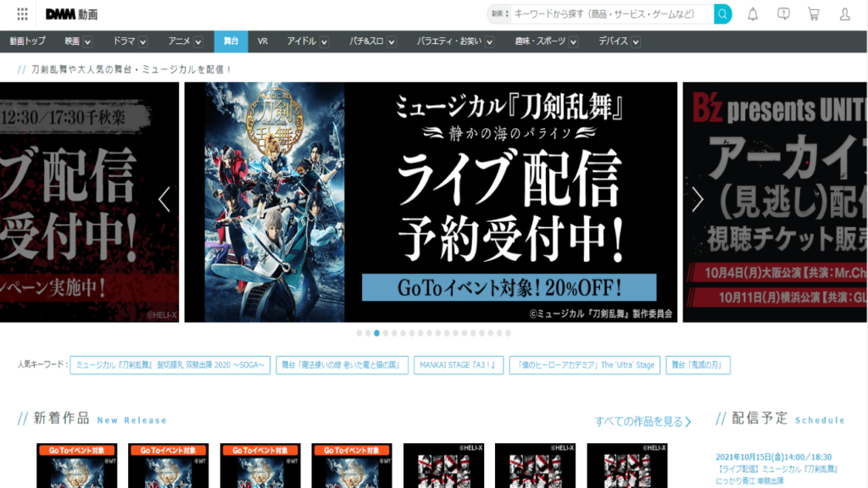Open the ドラマ category label
This screenshot has height=488, width=868.
[124, 42]
